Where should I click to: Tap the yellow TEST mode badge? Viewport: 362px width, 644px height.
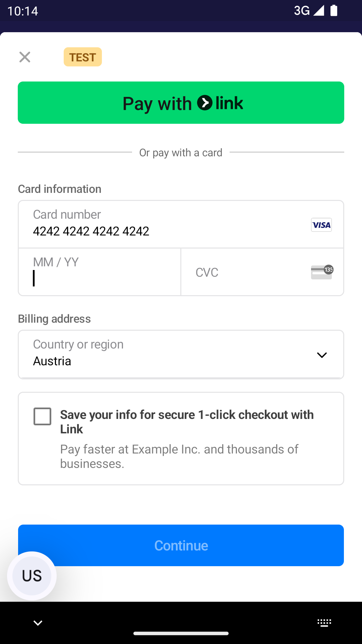(x=83, y=57)
